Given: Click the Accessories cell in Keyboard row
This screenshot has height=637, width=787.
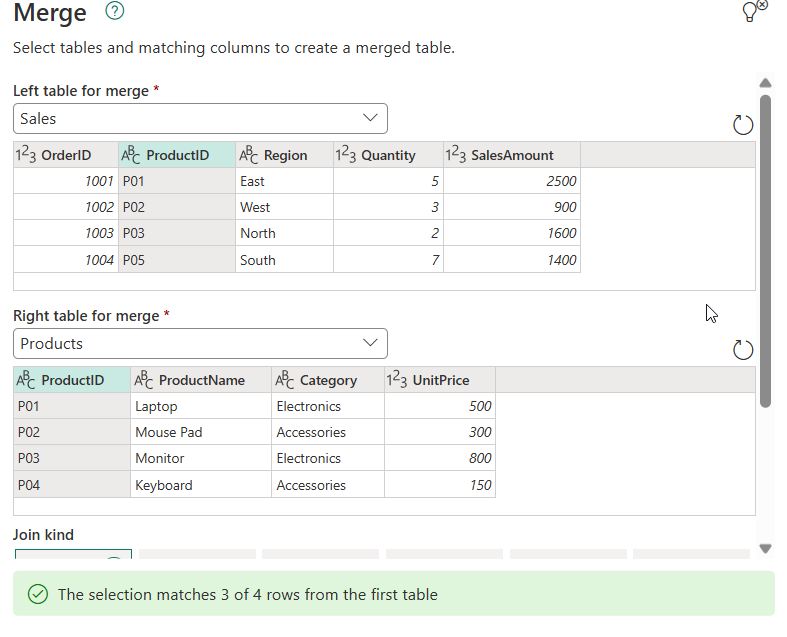Looking at the screenshot, I should coord(328,485).
